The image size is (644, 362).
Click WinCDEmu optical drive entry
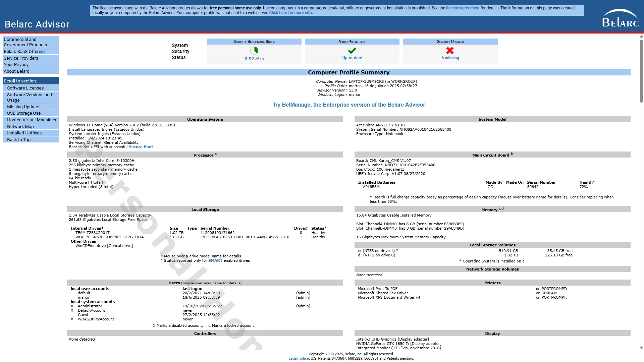tap(104, 246)
